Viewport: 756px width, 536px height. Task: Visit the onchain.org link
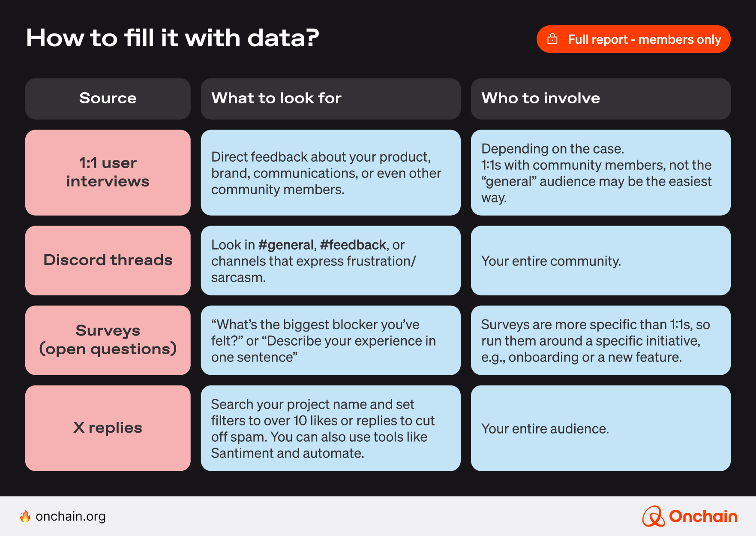[70, 516]
